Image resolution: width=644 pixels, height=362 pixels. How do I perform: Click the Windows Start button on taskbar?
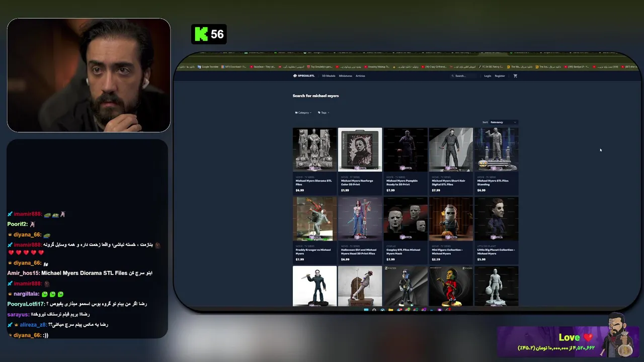click(366, 310)
